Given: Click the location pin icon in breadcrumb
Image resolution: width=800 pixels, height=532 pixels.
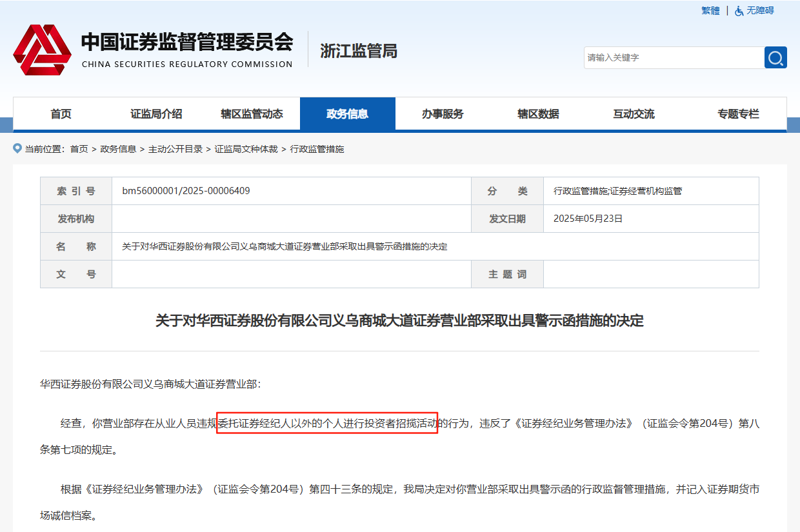Looking at the screenshot, I should (x=17, y=149).
